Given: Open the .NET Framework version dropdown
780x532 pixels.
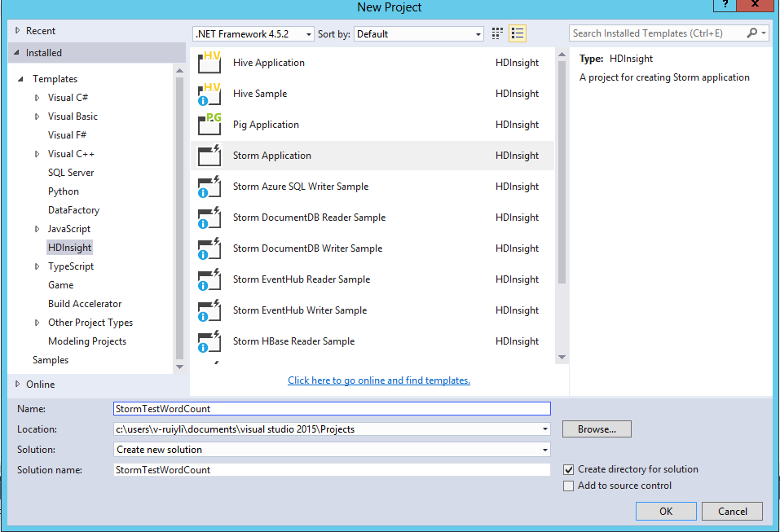Looking at the screenshot, I should coord(253,34).
